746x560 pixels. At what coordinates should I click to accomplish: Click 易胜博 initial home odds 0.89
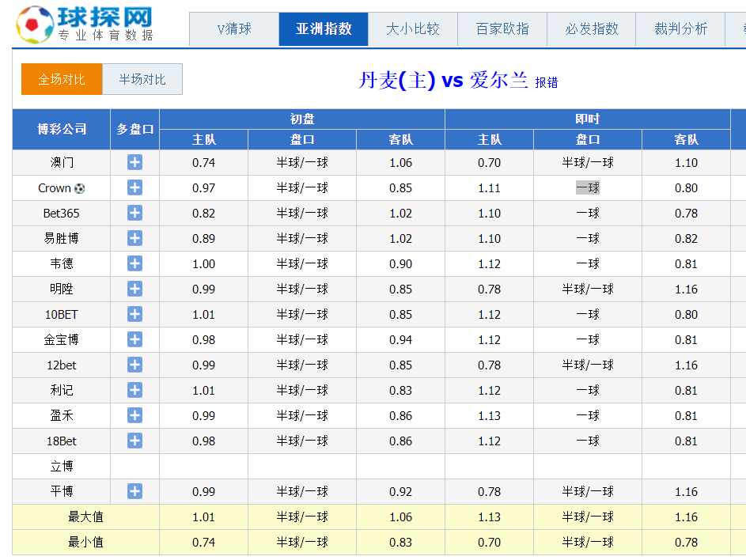[x=203, y=238]
